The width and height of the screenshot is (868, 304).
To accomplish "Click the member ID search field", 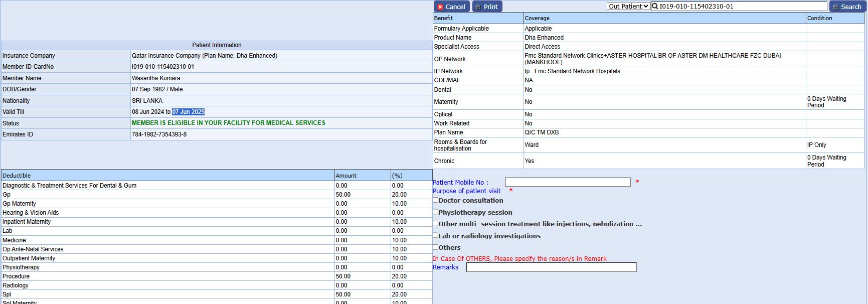I will click(742, 7).
